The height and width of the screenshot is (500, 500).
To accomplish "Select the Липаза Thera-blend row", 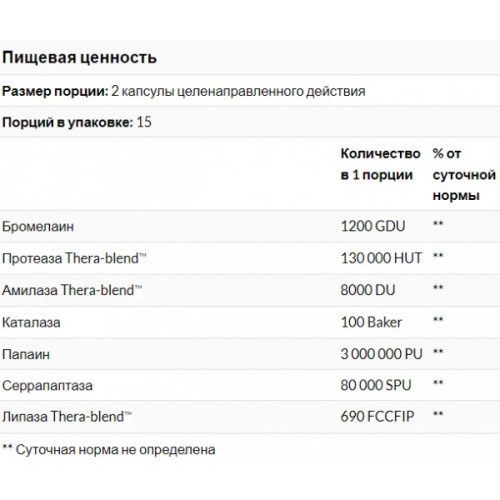I will click(x=250, y=417).
